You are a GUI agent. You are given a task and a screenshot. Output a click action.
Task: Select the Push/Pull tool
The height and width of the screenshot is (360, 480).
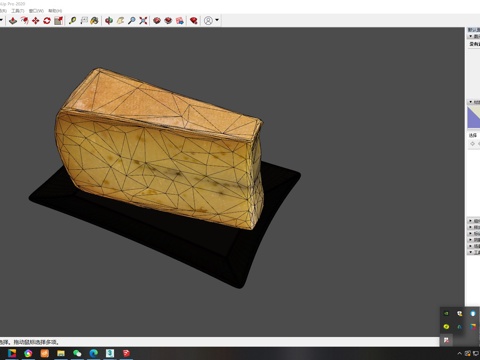[x=13, y=21]
